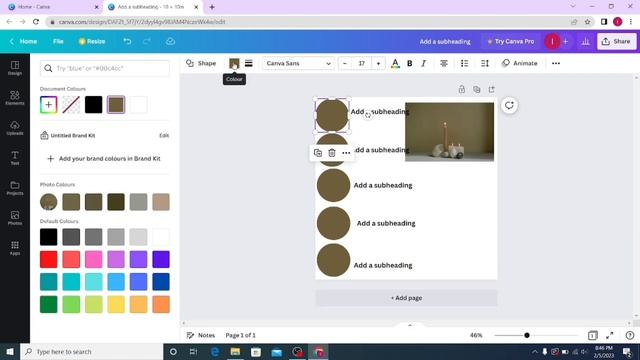Pick the red default colour swatch
Image resolution: width=640 pixels, height=360 pixels.
tap(49, 260)
